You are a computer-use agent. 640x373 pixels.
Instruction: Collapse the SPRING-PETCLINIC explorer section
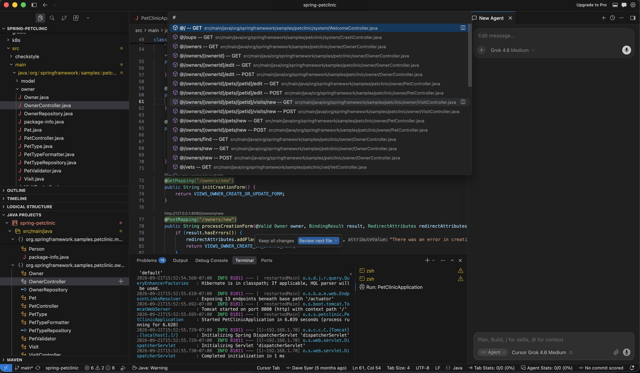tap(27, 29)
